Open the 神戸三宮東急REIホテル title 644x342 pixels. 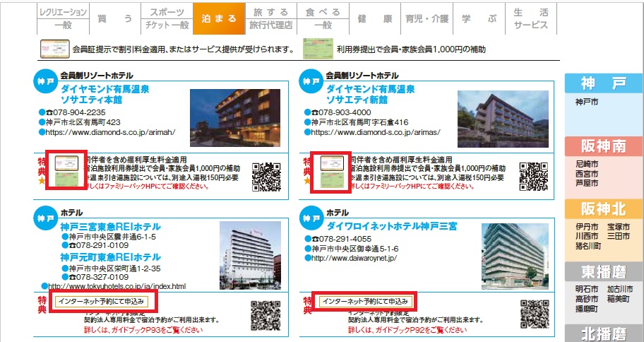(x=110, y=227)
